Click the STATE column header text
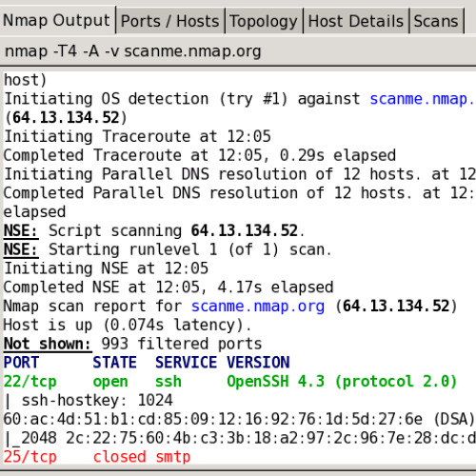The image size is (476, 476). pyautogui.click(x=114, y=363)
